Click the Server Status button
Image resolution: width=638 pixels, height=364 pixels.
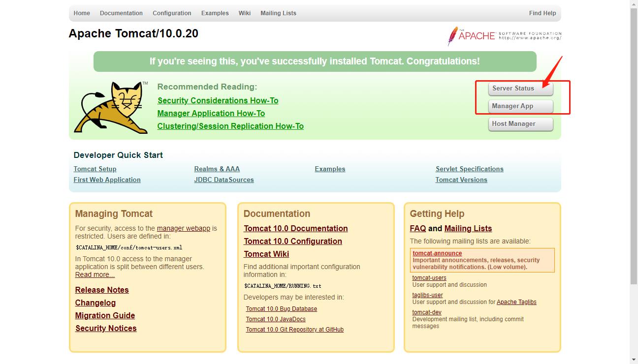pos(521,89)
